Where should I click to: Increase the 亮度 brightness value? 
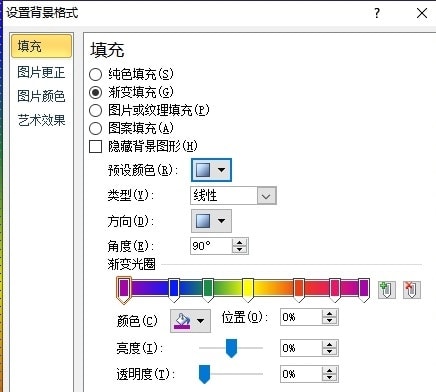click(x=329, y=345)
